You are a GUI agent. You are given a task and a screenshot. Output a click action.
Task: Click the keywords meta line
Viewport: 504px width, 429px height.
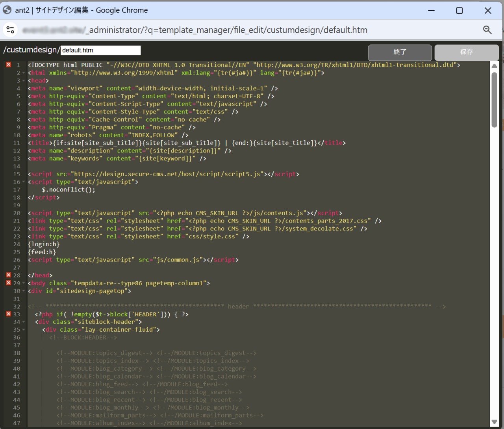pyautogui.click(x=117, y=158)
